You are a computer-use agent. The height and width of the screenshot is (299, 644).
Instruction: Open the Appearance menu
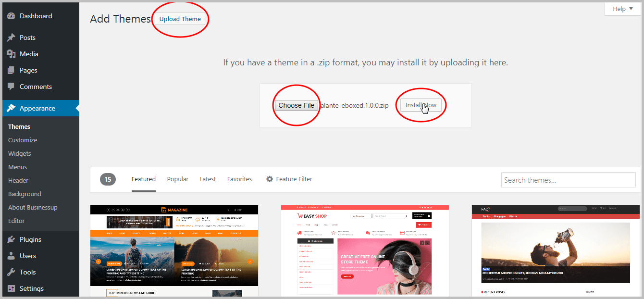click(37, 108)
